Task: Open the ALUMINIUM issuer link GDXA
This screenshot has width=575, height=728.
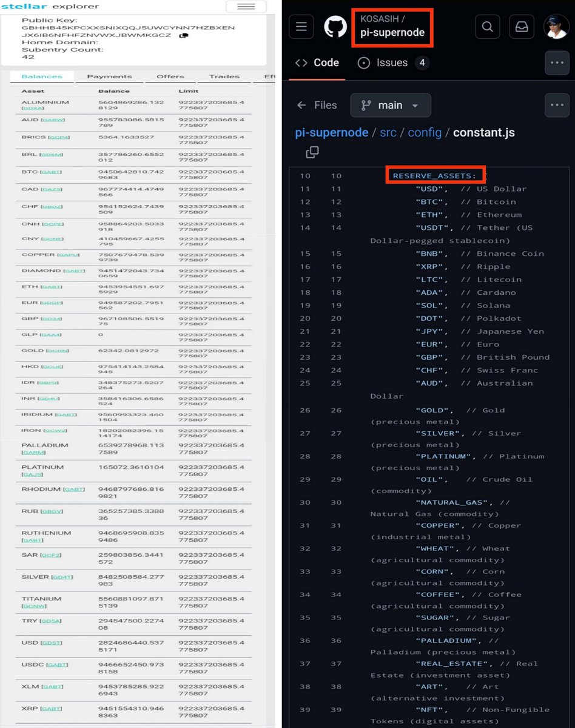Action: [x=33, y=108]
